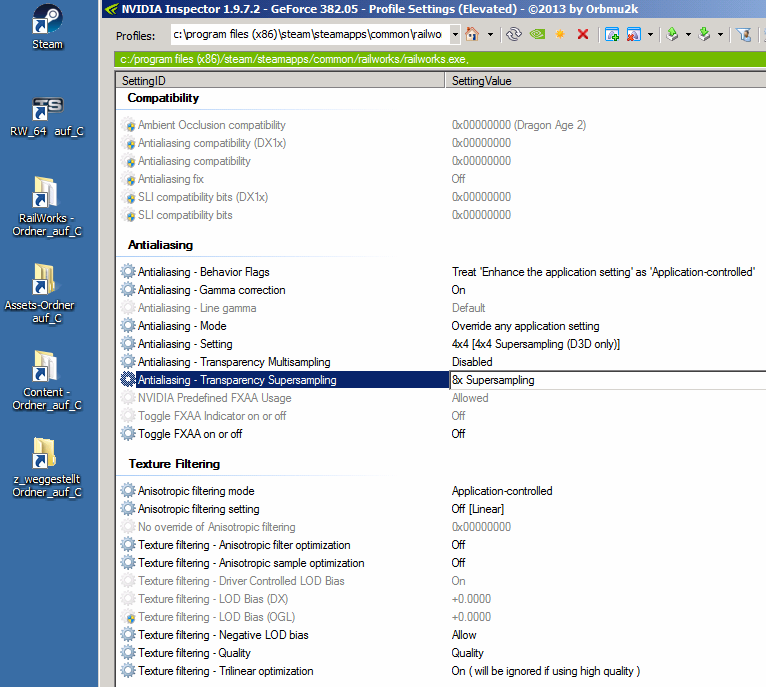The height and width of the screenshot is (687, 766).
Task: Select the SLI compatibility bits (DX1x) row
Action: click(x=441, y=197)
